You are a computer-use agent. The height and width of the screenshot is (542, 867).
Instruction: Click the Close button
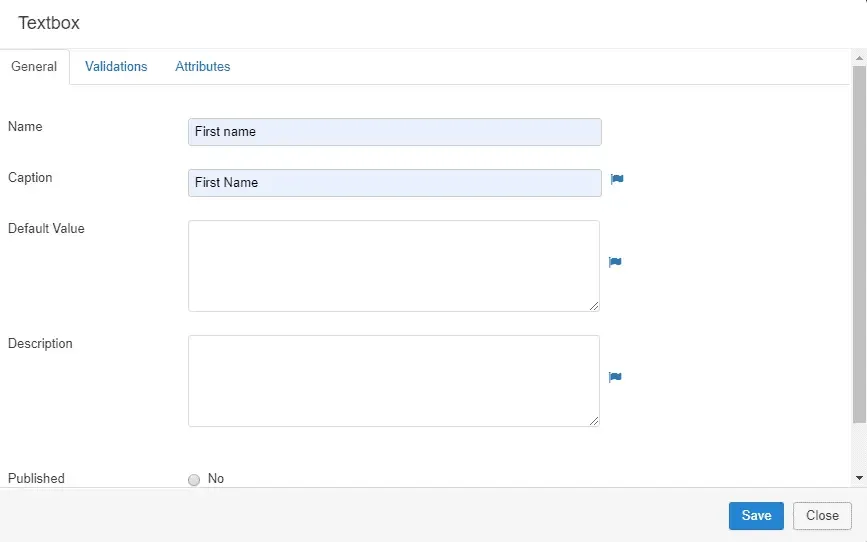point(822,515)
